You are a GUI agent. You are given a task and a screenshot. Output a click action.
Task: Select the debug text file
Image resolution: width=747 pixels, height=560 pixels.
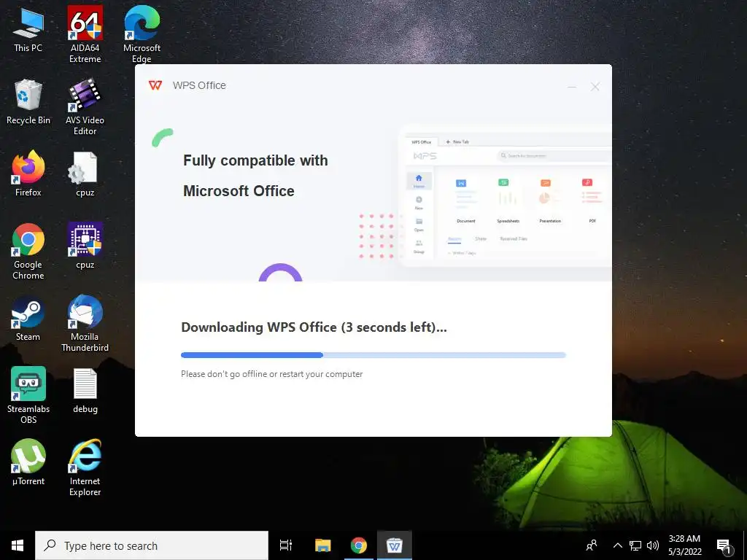point(85,391)
